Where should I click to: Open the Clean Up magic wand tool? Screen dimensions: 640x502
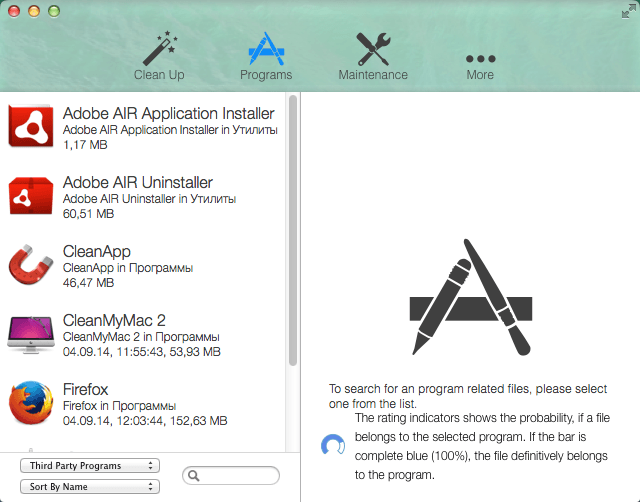coord(160,48)
